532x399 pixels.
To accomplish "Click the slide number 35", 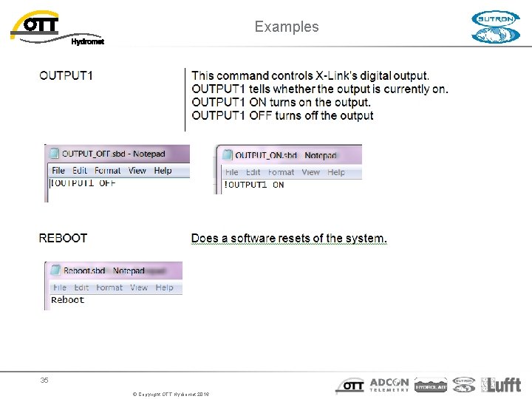I will pyautogui.click(x=44, y=380).
